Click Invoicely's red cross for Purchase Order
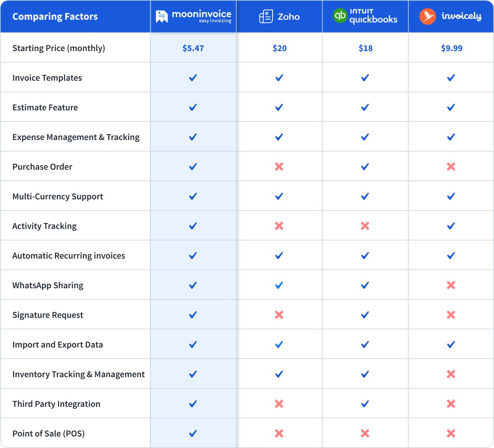The image size is (494, 448). tap(451, 167)
